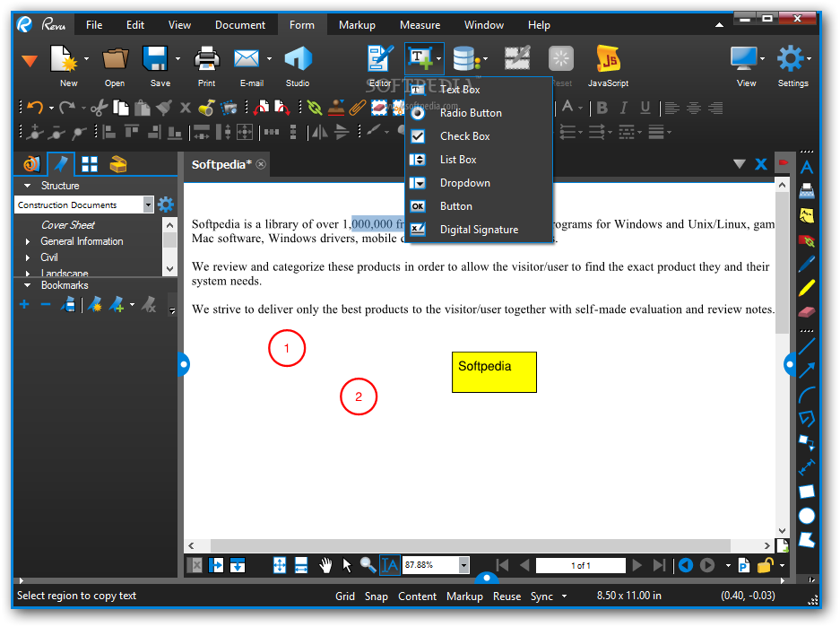Open Construction Documents dropdown
The width and height of the screenshot is (840, 627).
click(x=149, y=205)
